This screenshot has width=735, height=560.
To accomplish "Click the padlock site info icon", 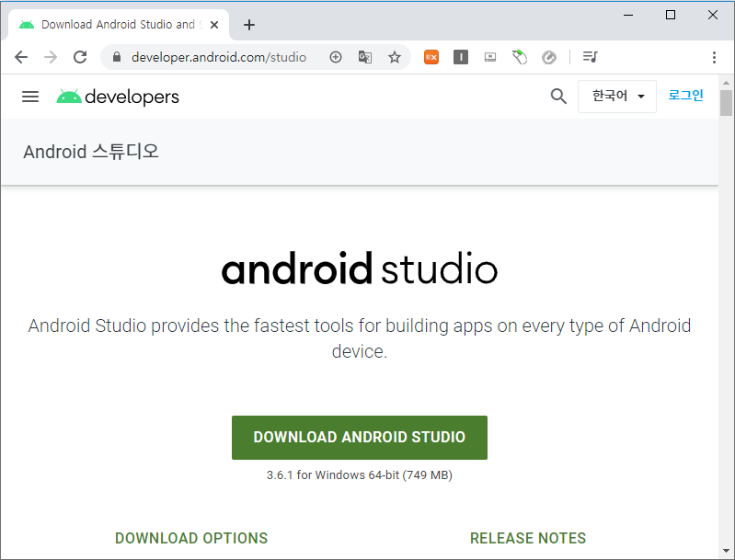I will point(117,57).
